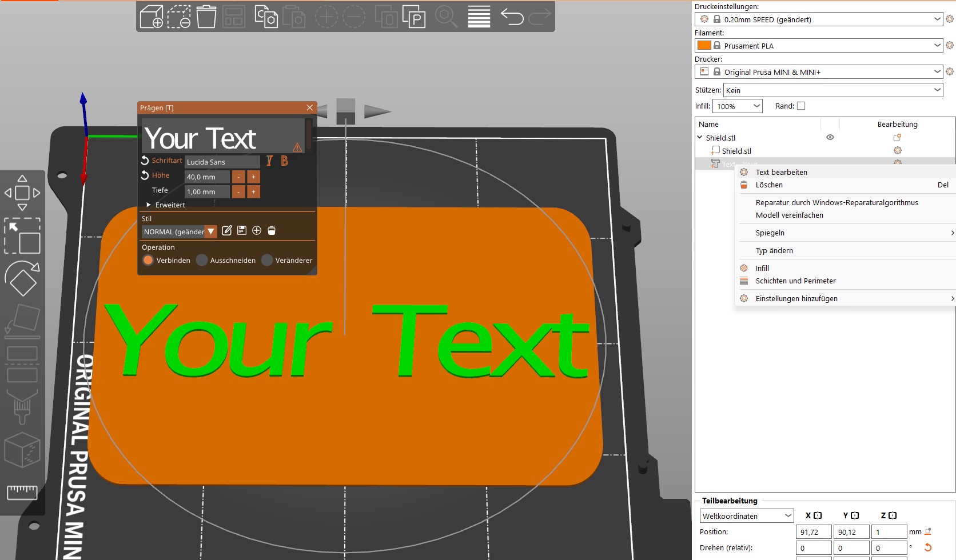This screenshot has height=560, width=956.
Task: Select the Veränderer operation radio
Action: click(267, 260)
